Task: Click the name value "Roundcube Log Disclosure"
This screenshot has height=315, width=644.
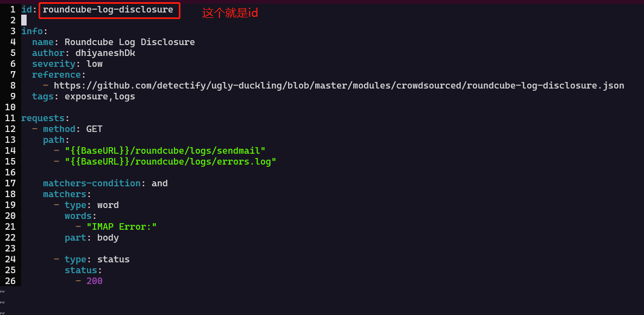Action: pos(129,42)
